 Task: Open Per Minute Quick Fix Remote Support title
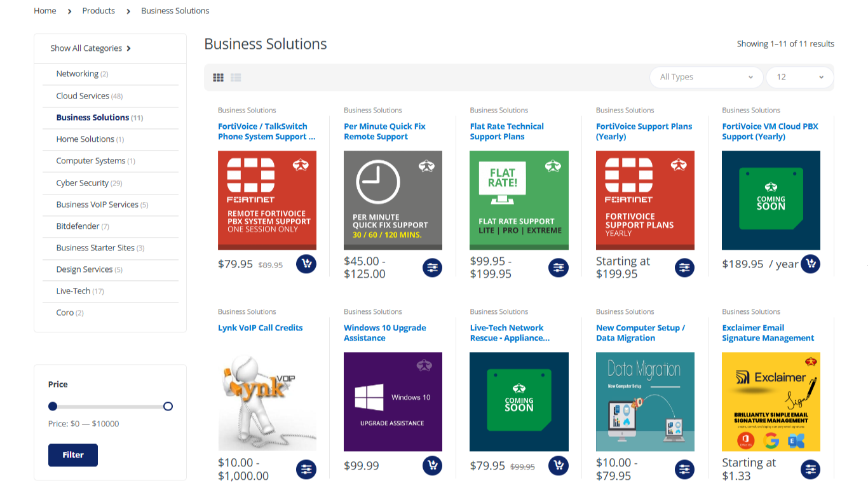click(x=385, y=132)
